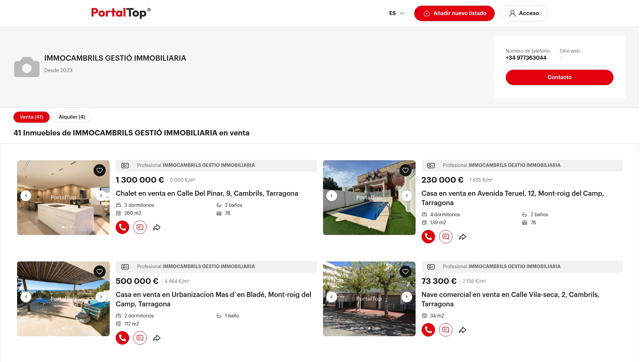Send message about Calle Del Pinar chalet
Screen dimensions: 644x362
coord(140,227)
